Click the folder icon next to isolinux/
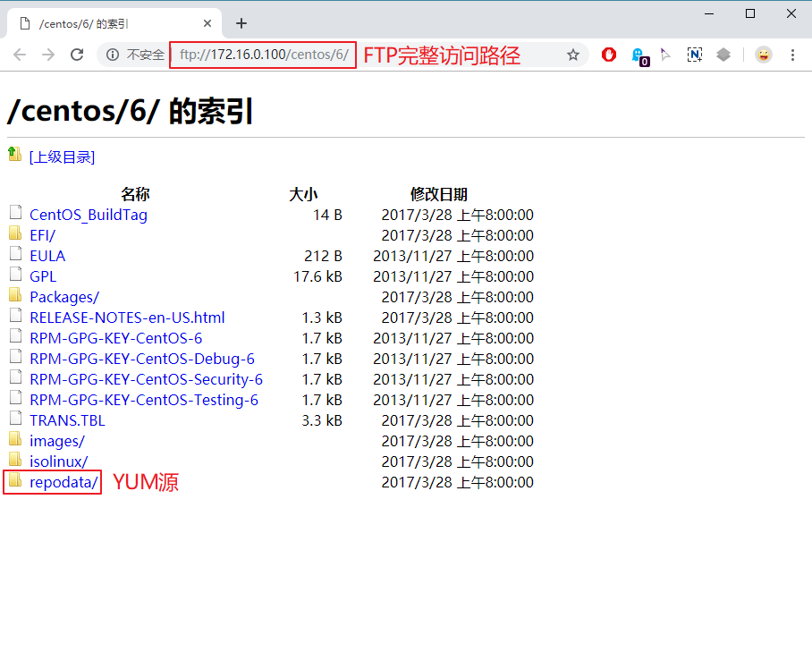Viewport: 812px width, 652px height. coord(15,459)
